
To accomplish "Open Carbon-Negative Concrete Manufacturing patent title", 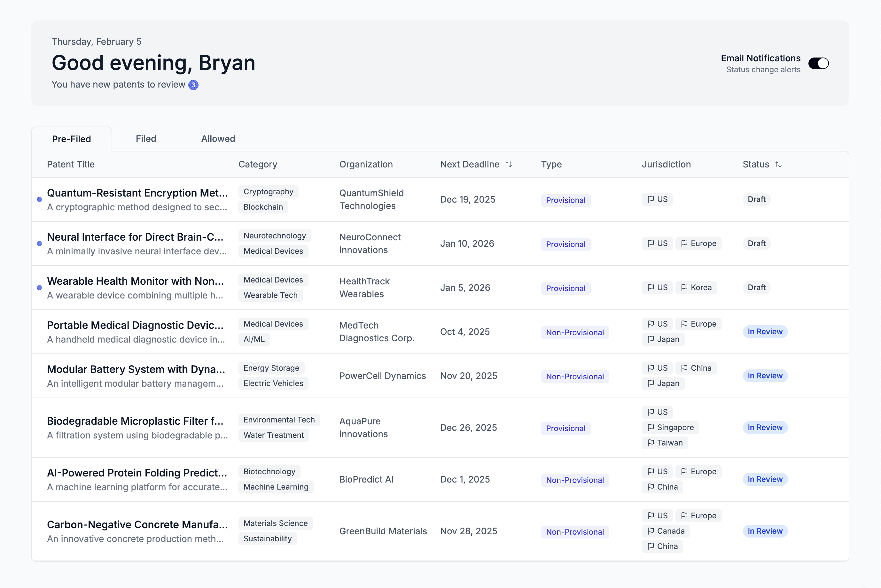I will click(137, 525).
